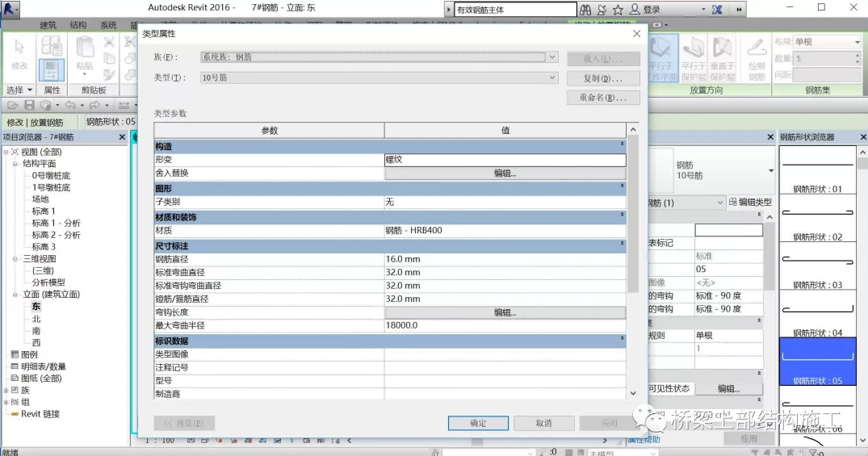Open the 结构 ribbon tab

(78, 25)
